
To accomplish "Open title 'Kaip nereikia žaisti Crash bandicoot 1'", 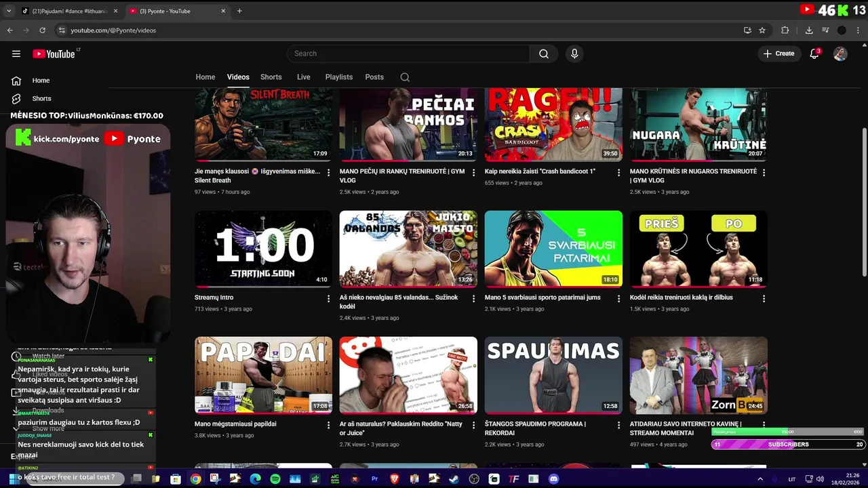I will point(540,171).
